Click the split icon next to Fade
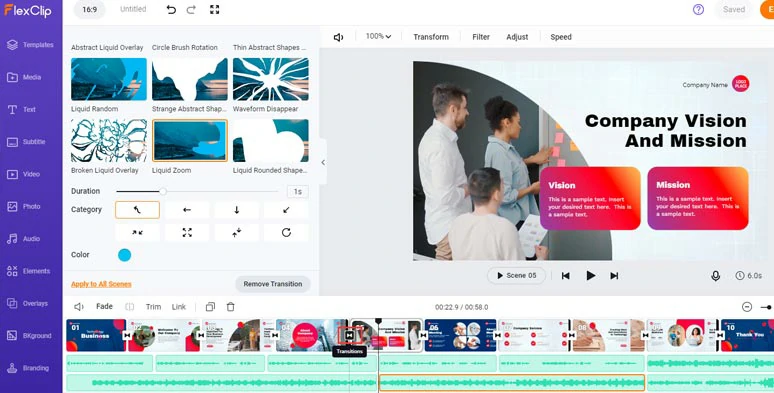Viewport: 774px width, 393px height. [x=129, y=307]
